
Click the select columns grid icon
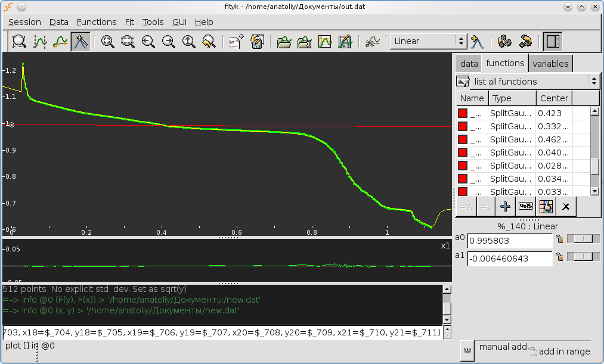(x=546, y=207)
